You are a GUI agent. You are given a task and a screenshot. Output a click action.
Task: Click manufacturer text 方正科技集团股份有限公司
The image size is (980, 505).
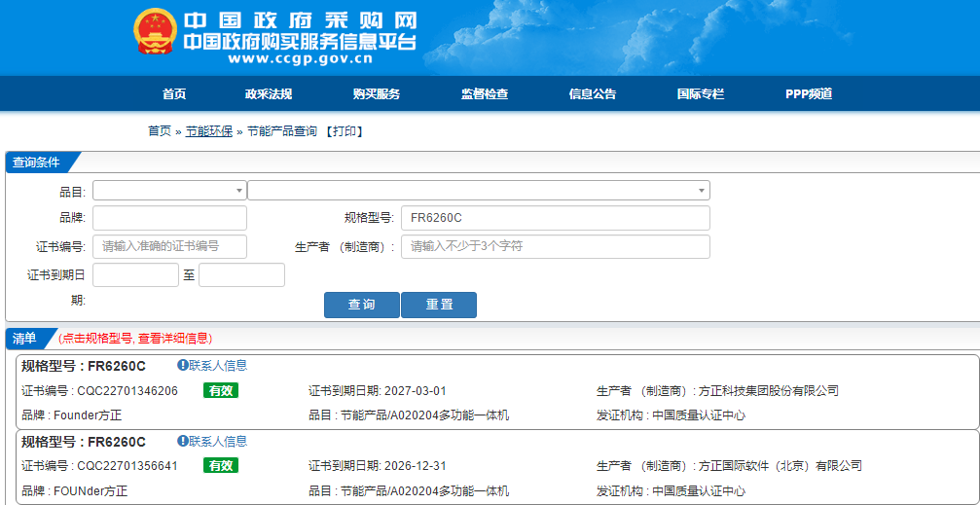point(769,391)
